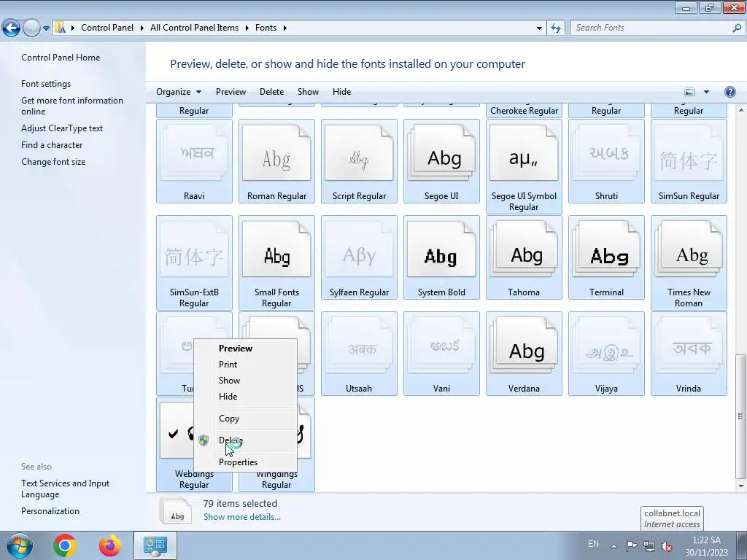Click in the Search Fonts field

tap(651, 28)
